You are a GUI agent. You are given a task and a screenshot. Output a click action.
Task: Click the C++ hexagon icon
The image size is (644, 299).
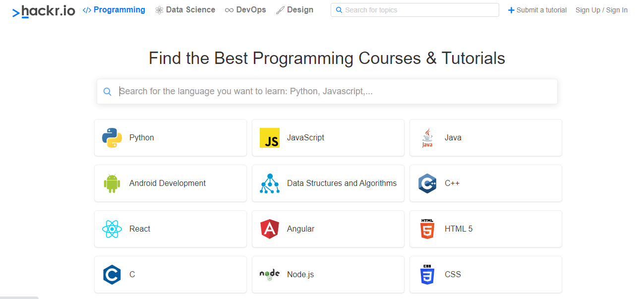pos(427,183)
